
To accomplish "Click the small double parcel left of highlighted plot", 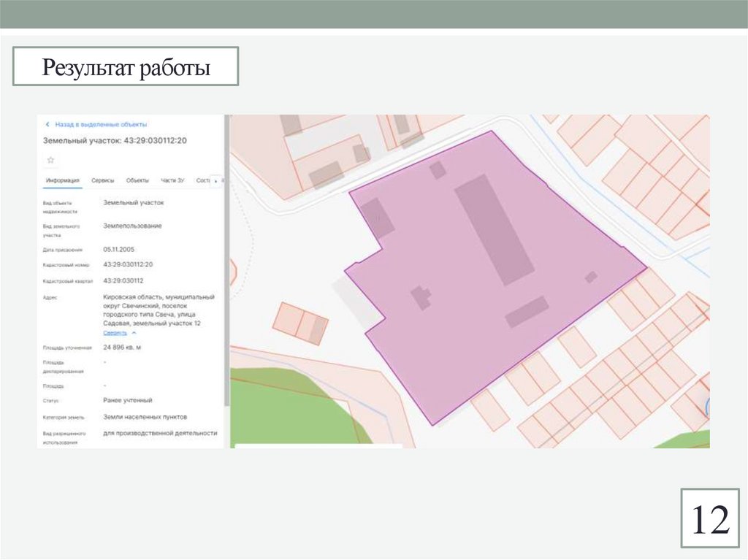I will click(300, 322).
